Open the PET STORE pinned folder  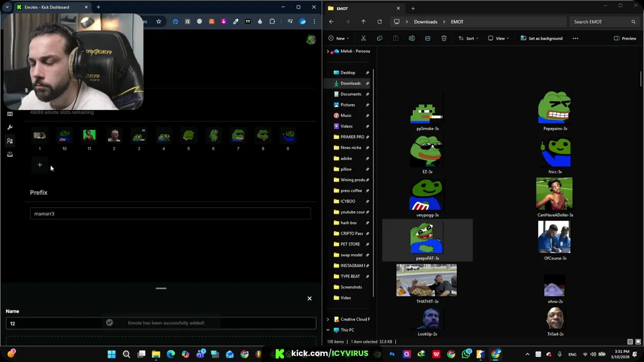(351, 244)
